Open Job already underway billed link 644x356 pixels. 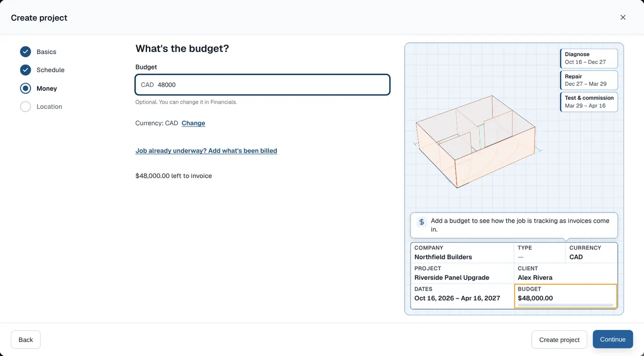pyautogui.click(x=206, y=151)
